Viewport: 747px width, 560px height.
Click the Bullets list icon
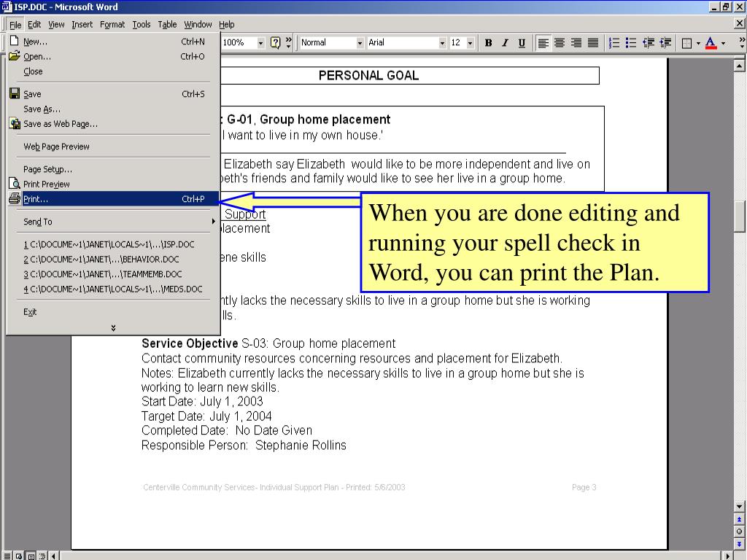631,43
